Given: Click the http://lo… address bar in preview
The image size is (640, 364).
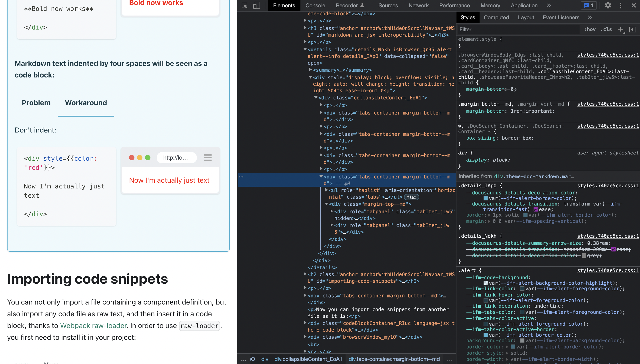Looking at the screenshot, I should (176, 158).
